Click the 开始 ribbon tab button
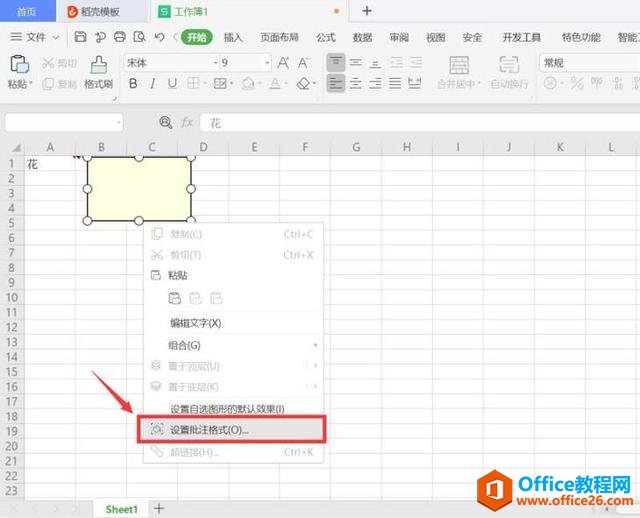This screenshot has width=640, height=518. pyautogui.click(x=197, y=38)
